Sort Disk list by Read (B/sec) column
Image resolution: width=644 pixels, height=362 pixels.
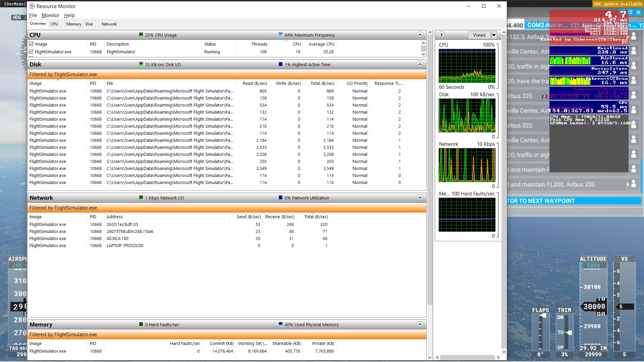point(255,83)
